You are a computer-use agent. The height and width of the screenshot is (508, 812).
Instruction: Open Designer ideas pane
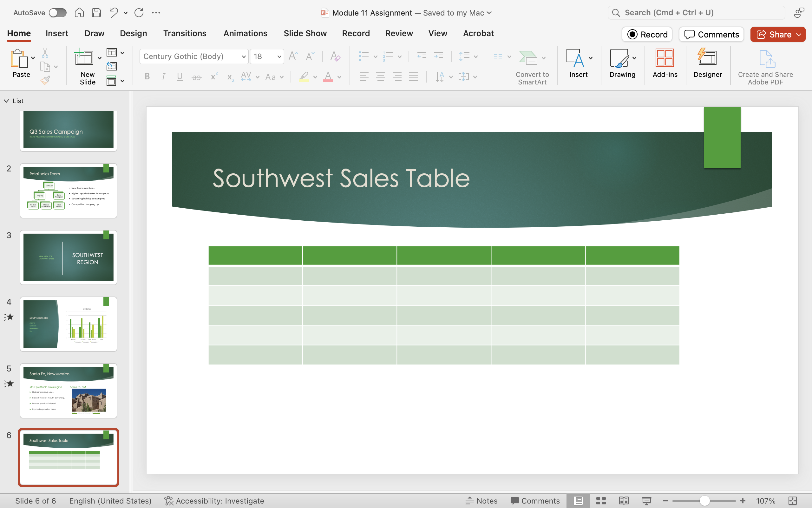click(708, 63)
